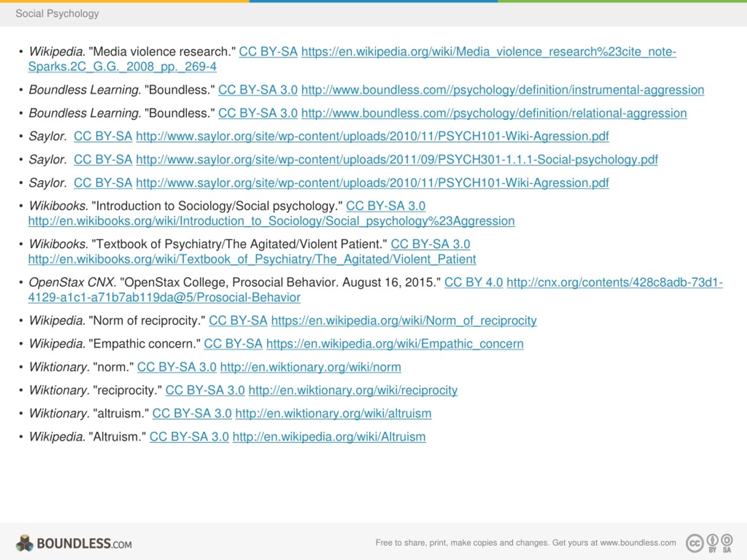Click the Creative Commons CC icon

click(695, 543)
